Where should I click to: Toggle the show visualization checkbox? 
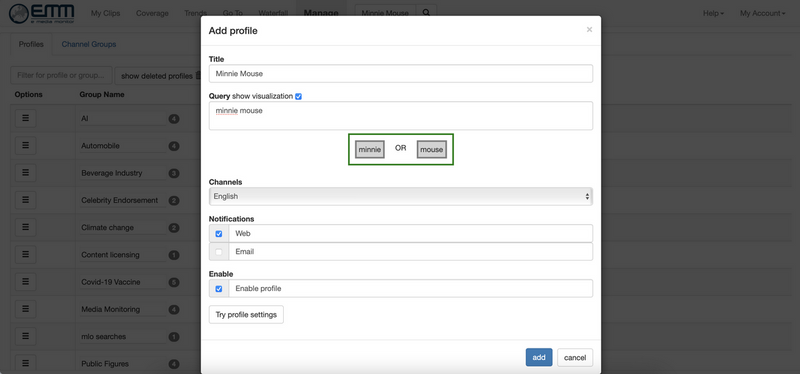click(298, 96)
